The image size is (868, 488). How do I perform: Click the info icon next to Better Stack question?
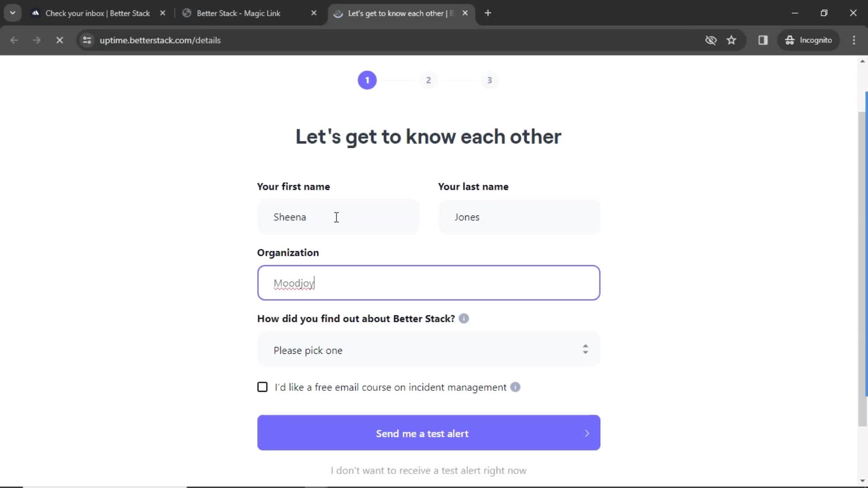tap(464, 318)
